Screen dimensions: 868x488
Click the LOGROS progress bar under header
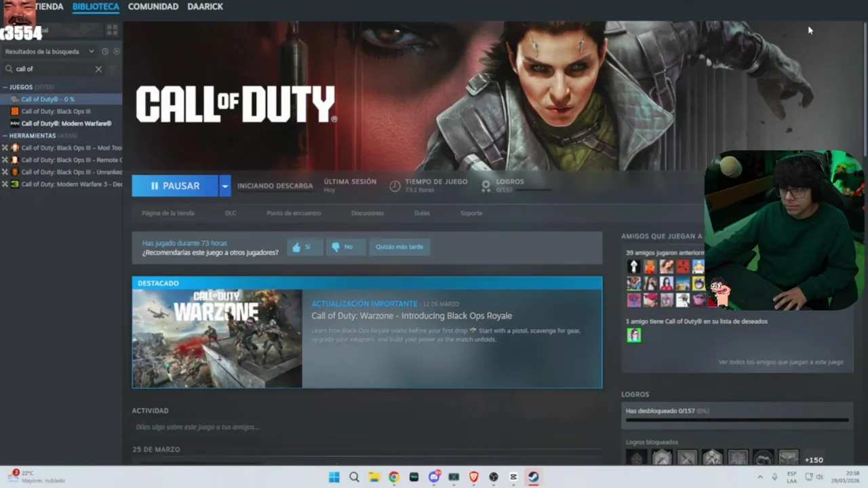point(532,190)
